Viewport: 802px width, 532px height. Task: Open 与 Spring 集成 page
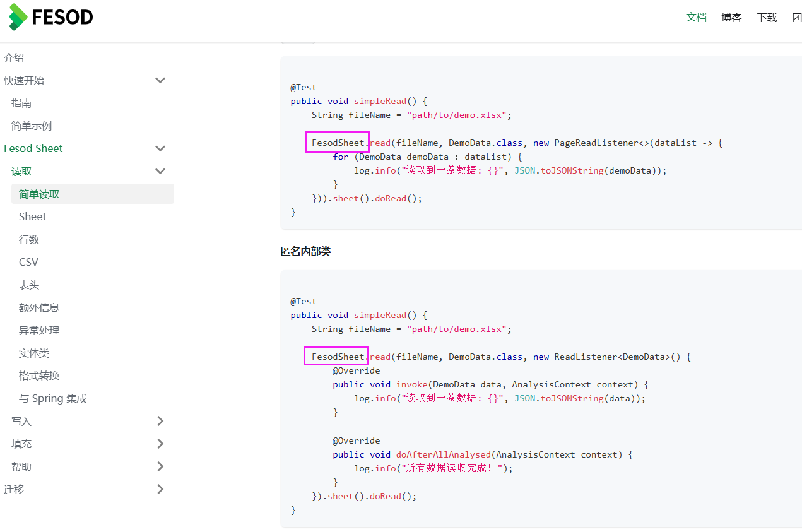pos(53,398)
